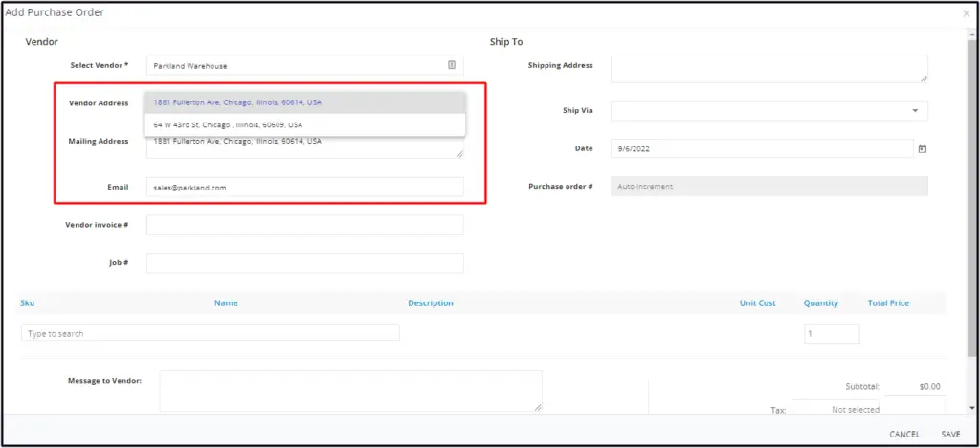The image size is (980, 448).
Task: Close the Add Purchase Order dialog
Action: coord(967,12)
